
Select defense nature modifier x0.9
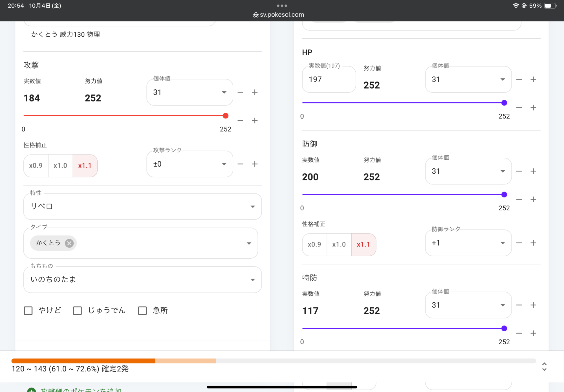pyautogui.click(x=314, y=245)
